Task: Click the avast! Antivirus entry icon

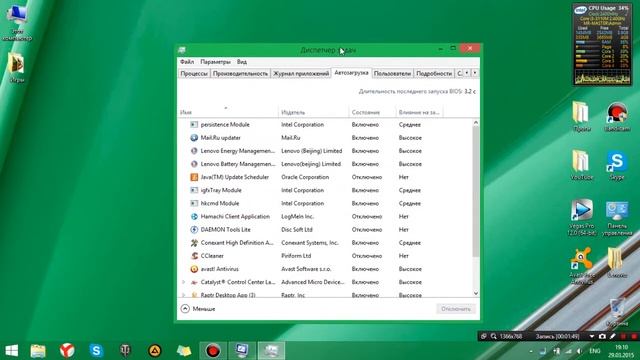Action: coord(194,269)
